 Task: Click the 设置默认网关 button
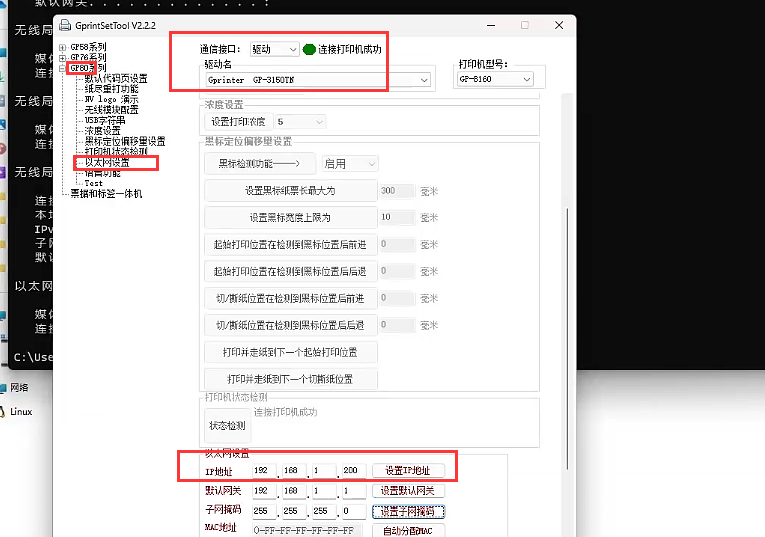[408, 491]
